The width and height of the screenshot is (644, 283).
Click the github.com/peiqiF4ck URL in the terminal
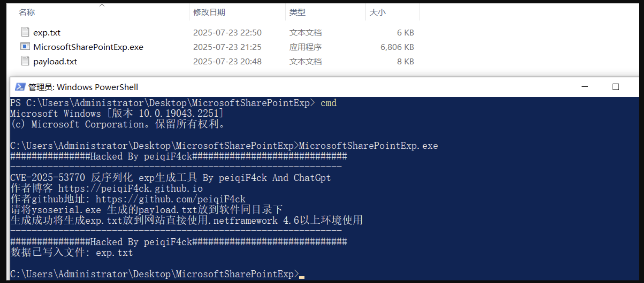coord(170,199)
